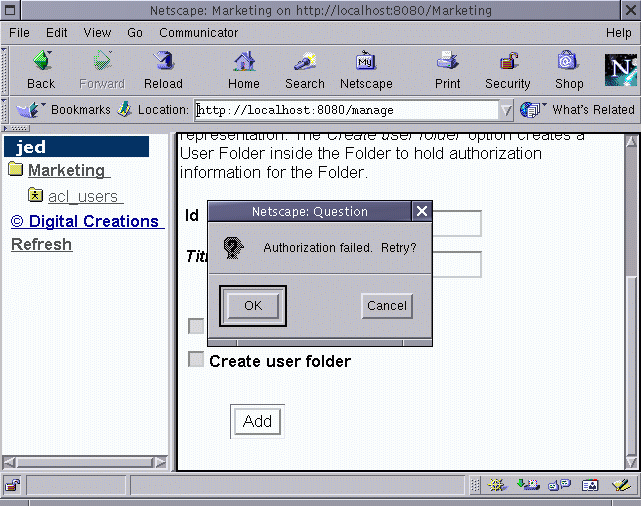This screenshot has width=641, height=506.
Task: Follow the Digital Creations link
Action: [85, 221]
